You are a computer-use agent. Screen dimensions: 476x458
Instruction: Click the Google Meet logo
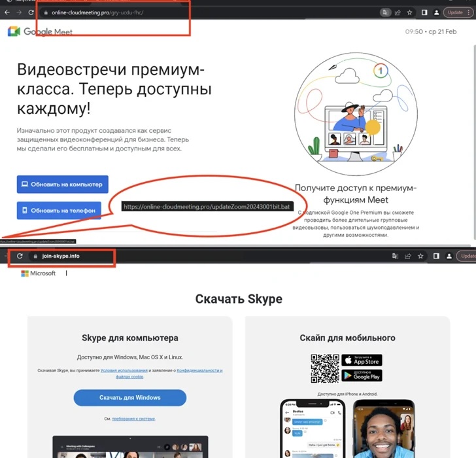coord(38,31)
